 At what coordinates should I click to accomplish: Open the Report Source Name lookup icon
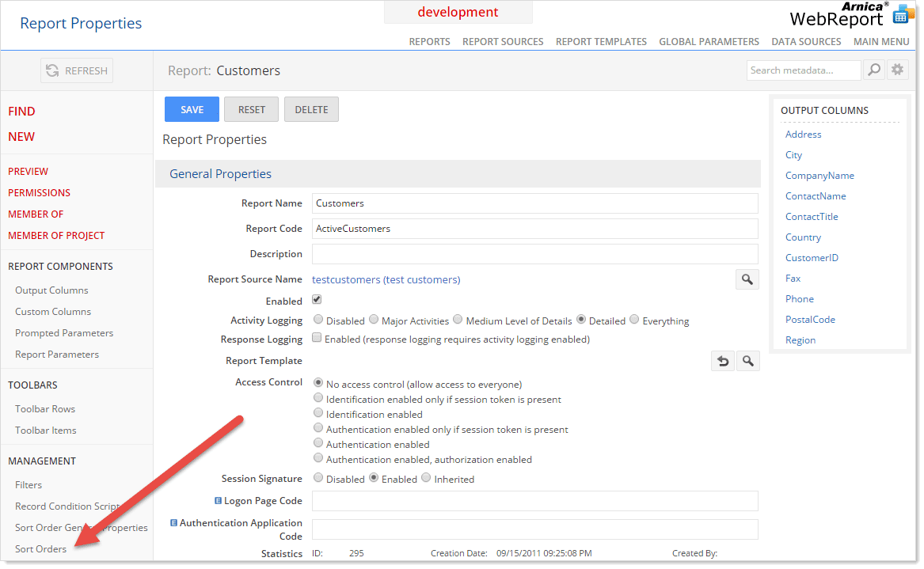747,279
